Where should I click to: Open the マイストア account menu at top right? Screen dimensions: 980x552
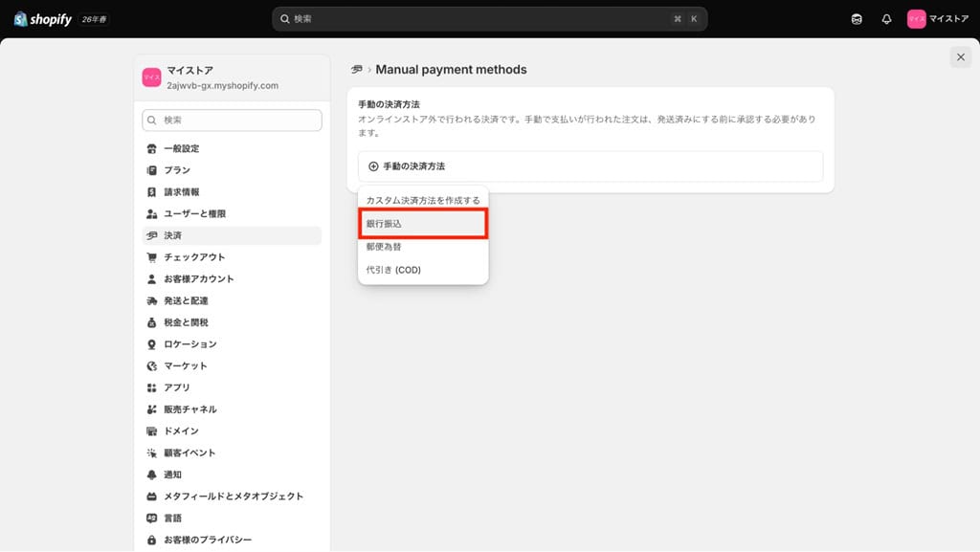click(x=938, y=19)
